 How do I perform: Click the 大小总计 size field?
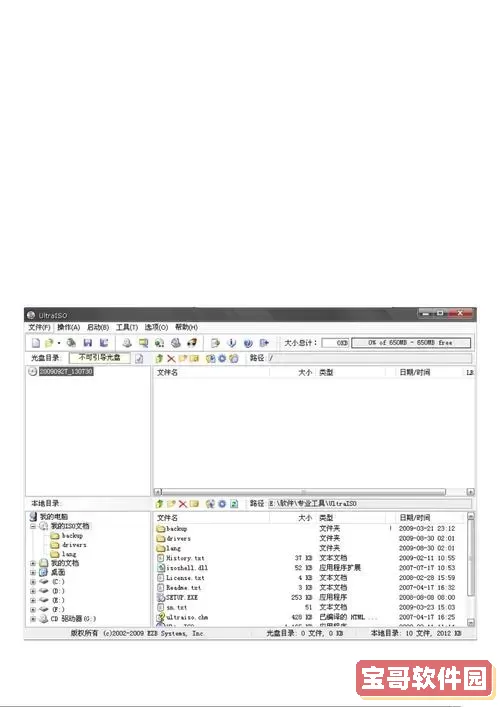coord(335,343)
